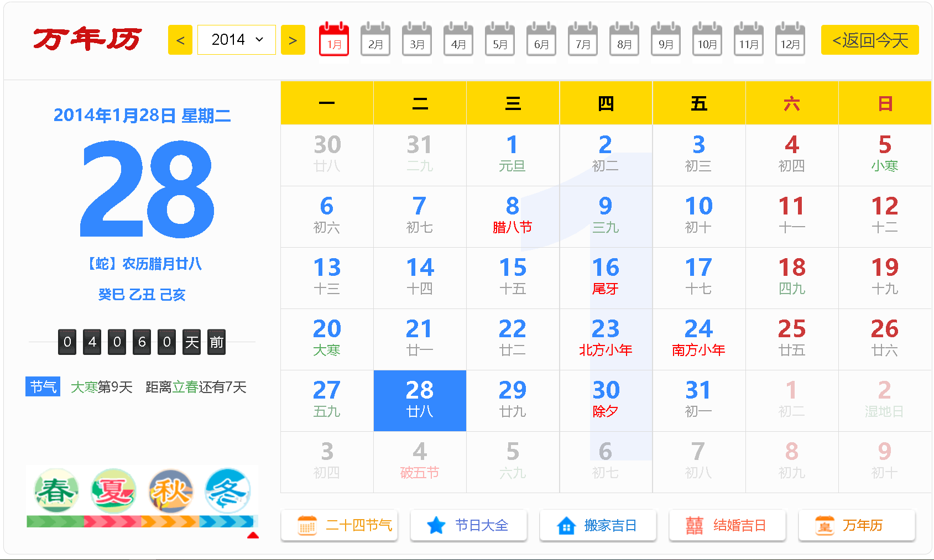Click the red marker under season bar

(x=253, y=535)
